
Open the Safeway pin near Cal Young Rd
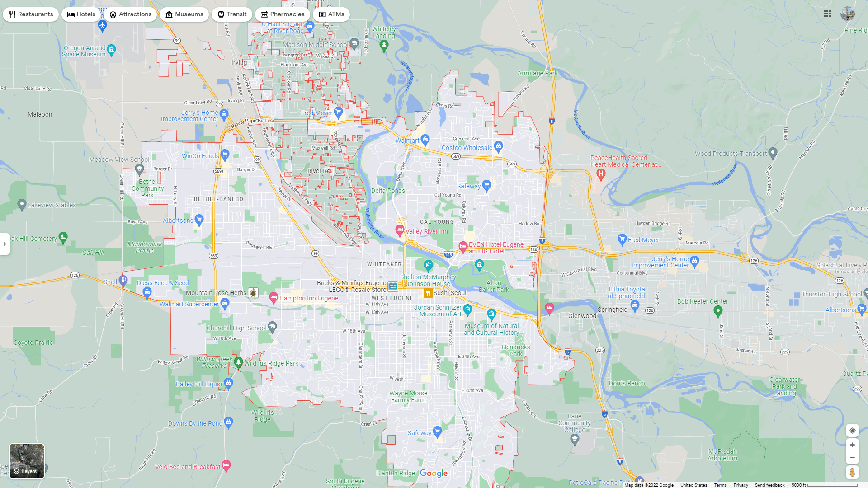pyautogui.click(x=486, y=185)
